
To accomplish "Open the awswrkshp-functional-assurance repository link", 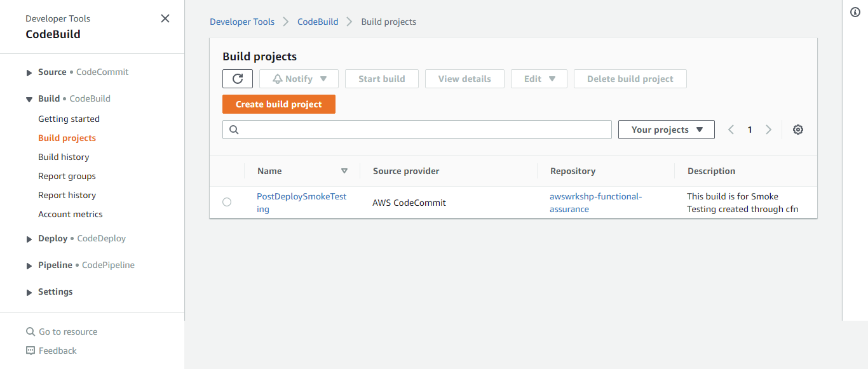I will (596, 203).
